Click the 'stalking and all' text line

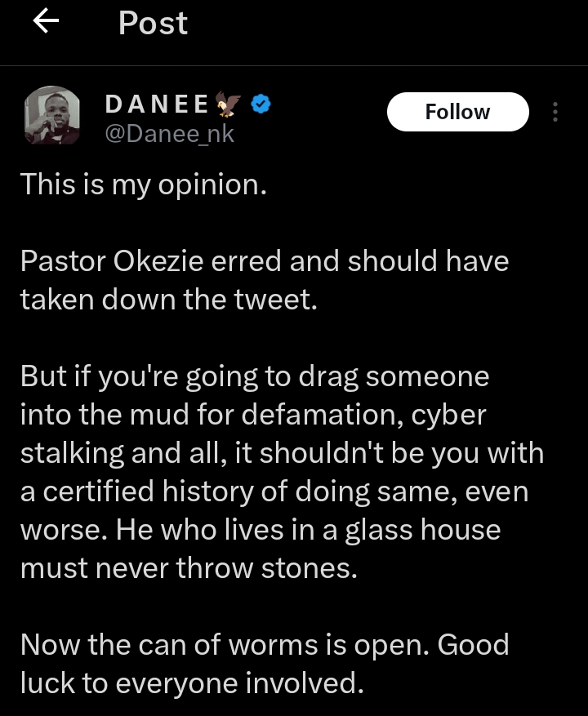tap(282, 453)
